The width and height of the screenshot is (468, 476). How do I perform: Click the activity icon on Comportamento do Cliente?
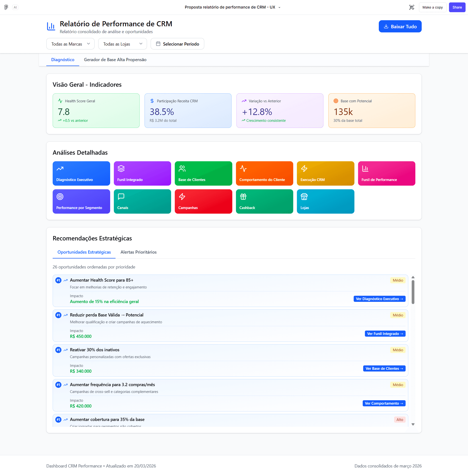point(243,169)
